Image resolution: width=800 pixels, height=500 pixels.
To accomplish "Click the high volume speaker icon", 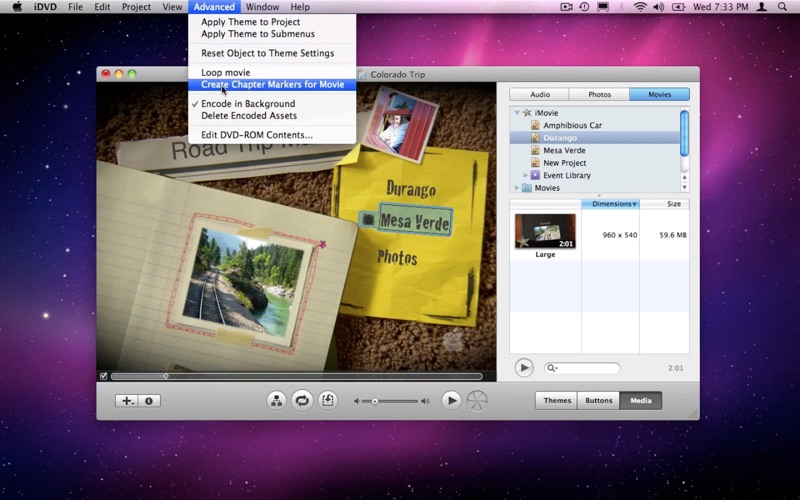I will [x=424, y=402].
